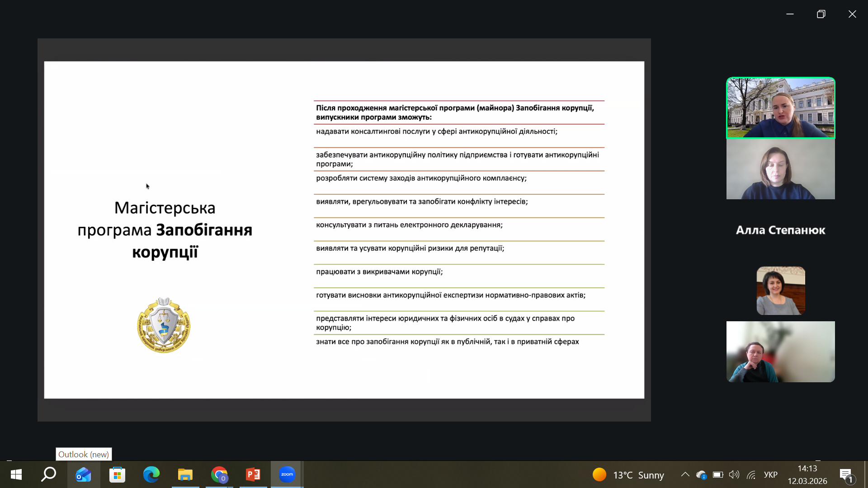Click the OneDrive cloud tray icon

coord(701,475)
